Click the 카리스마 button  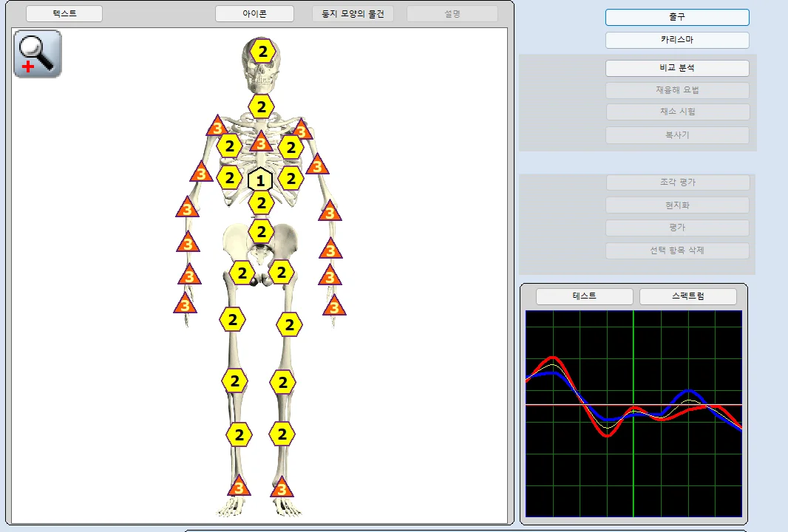(x=676, y=40)
